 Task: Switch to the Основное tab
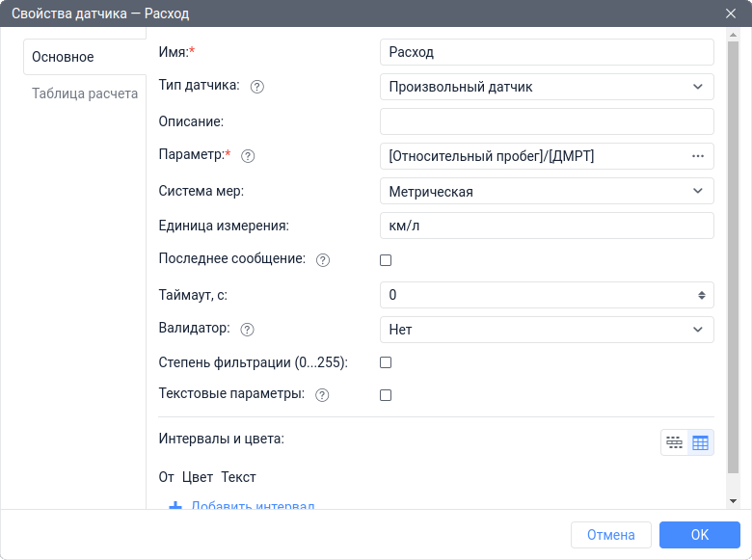click(x=64, y=57)
